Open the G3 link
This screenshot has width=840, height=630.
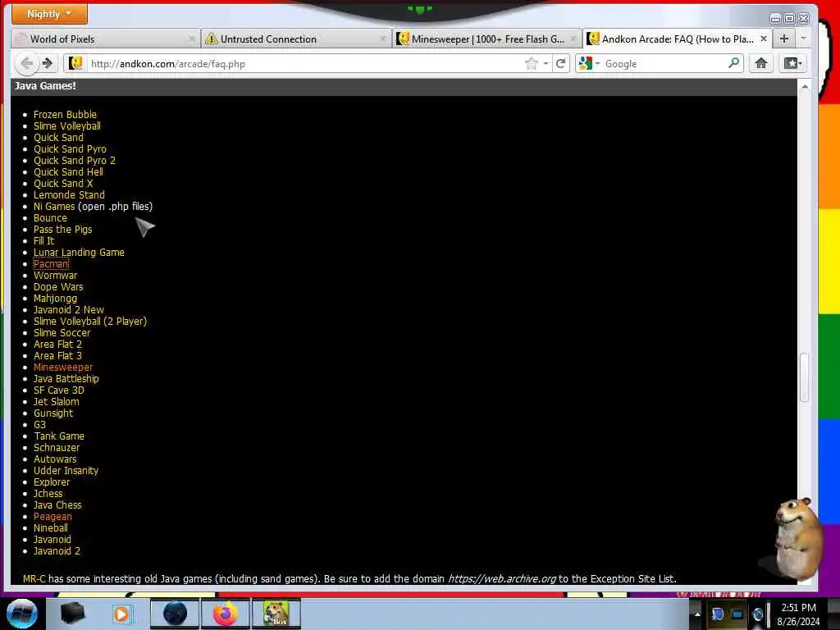coord(39,424)
